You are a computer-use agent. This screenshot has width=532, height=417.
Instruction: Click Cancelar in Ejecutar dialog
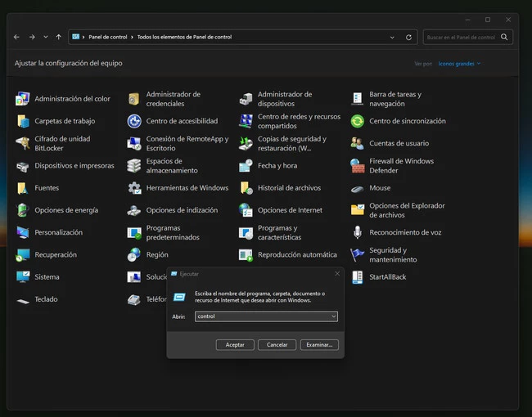point(277,345)
